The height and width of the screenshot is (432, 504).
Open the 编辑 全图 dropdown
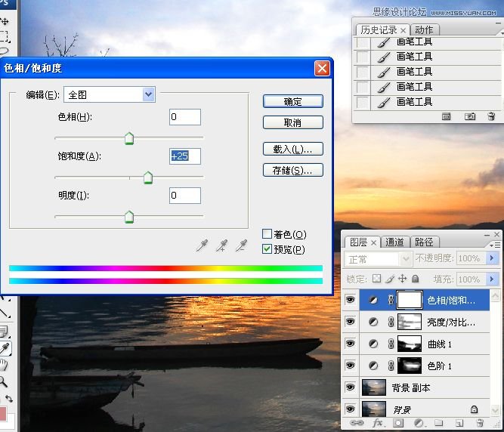(x=110, y=94)
